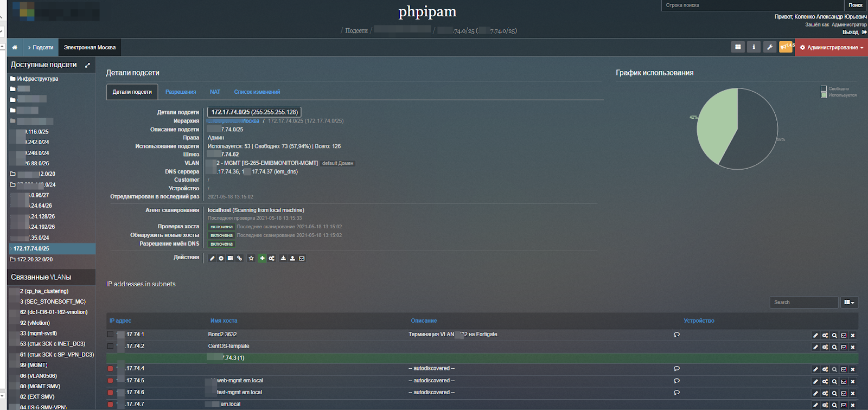The image size is (868, 410).
Task: Switch to the Разрешения tab
Action: tap(181, 92)
